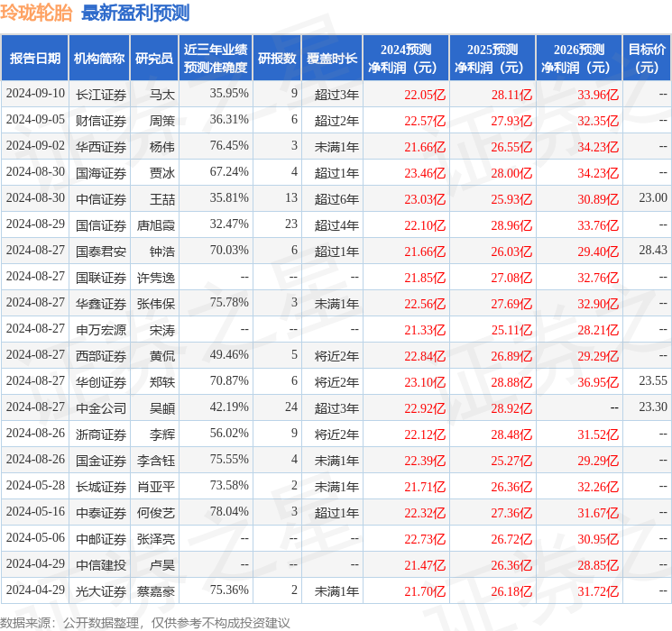Screen dimensions: 672x631
Task: Select the 中泰证券 institution cell
Action: coord(101,513)
